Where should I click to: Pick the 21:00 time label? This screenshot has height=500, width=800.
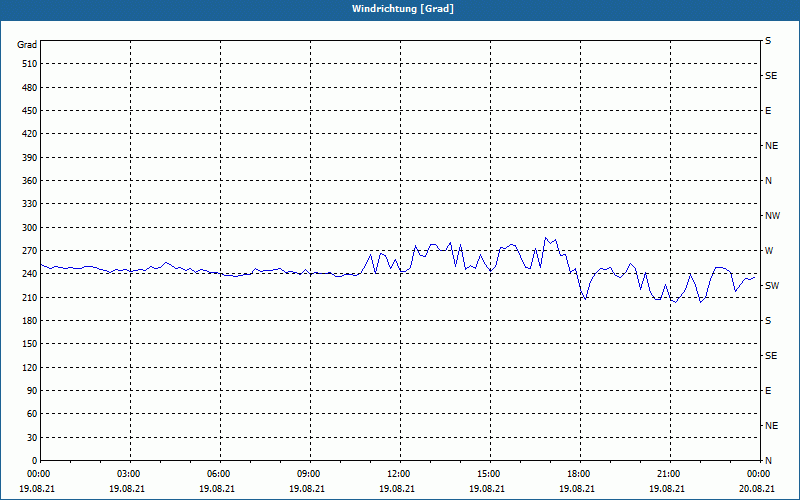pos(667,474)
